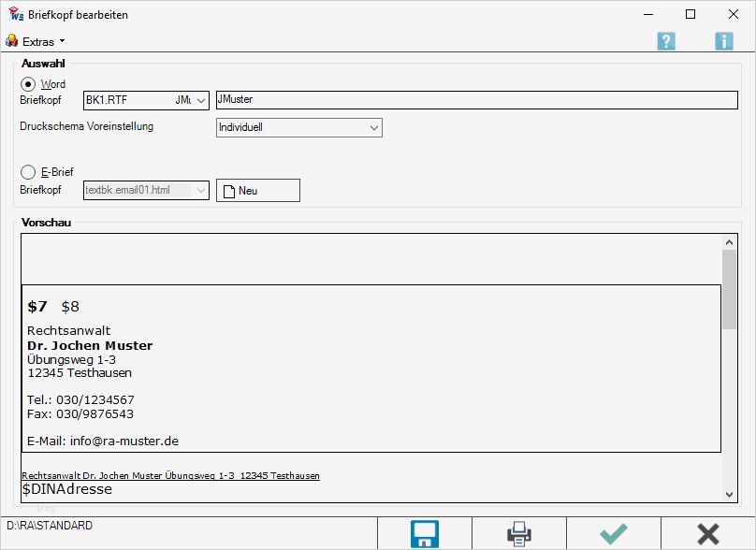Click the Neu button
This screenshot has height=550, width=756.
258,191
